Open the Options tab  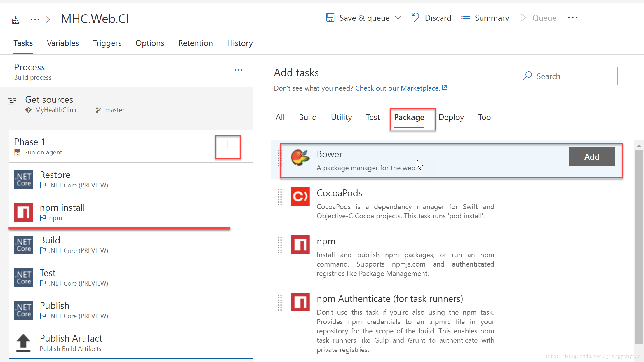150,43
